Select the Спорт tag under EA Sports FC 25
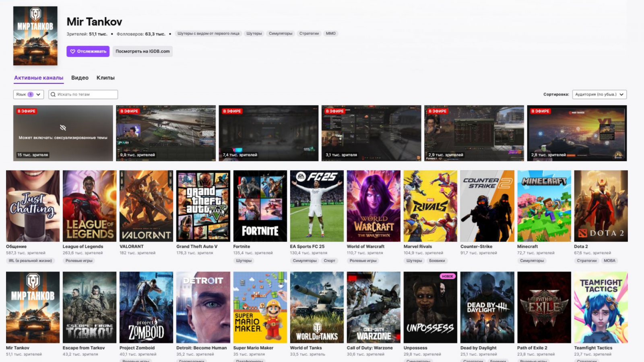This screenshot has height=362, width=644. pos(329,261)
